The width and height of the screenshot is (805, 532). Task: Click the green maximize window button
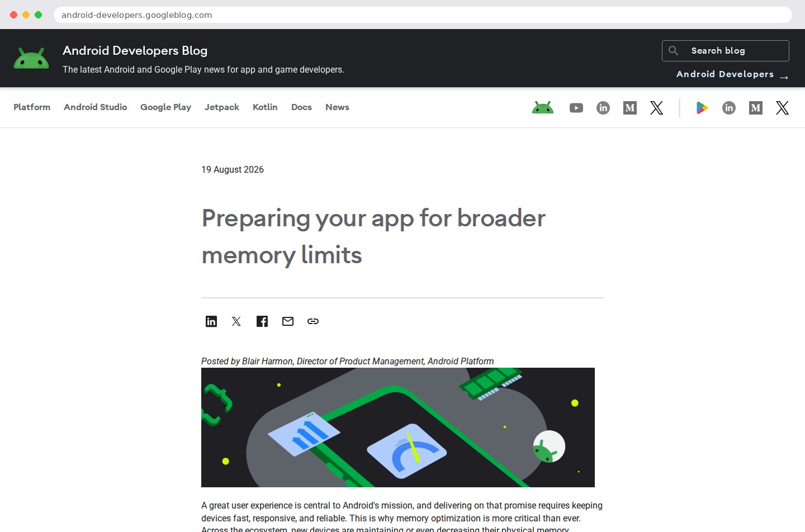38,15
